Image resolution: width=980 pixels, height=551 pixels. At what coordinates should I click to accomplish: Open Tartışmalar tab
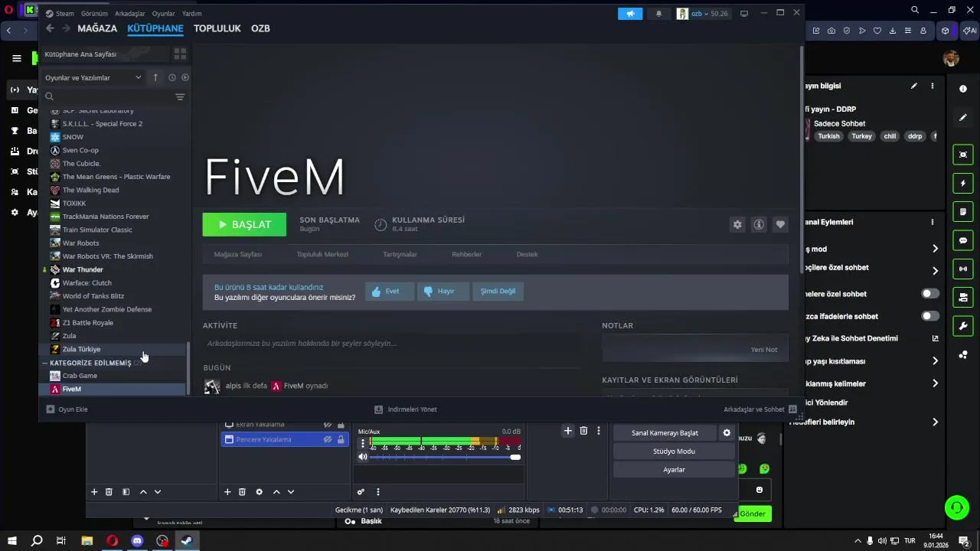400,254
